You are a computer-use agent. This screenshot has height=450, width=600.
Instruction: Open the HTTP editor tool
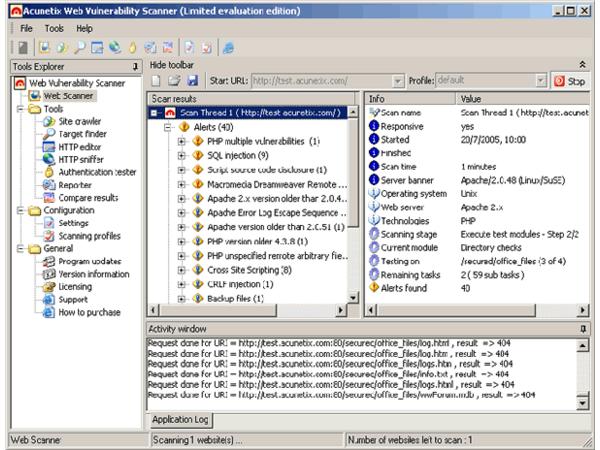click(81, 147)
